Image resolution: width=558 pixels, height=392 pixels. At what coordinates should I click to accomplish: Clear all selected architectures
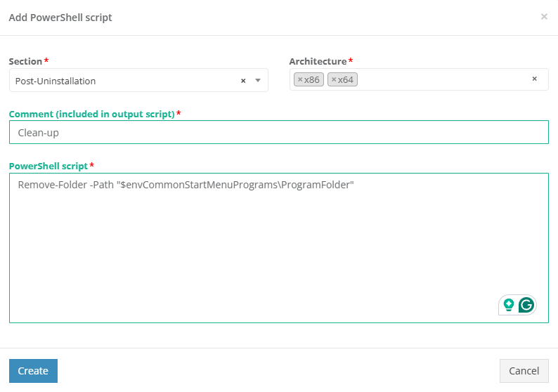(x=534, y=79)
